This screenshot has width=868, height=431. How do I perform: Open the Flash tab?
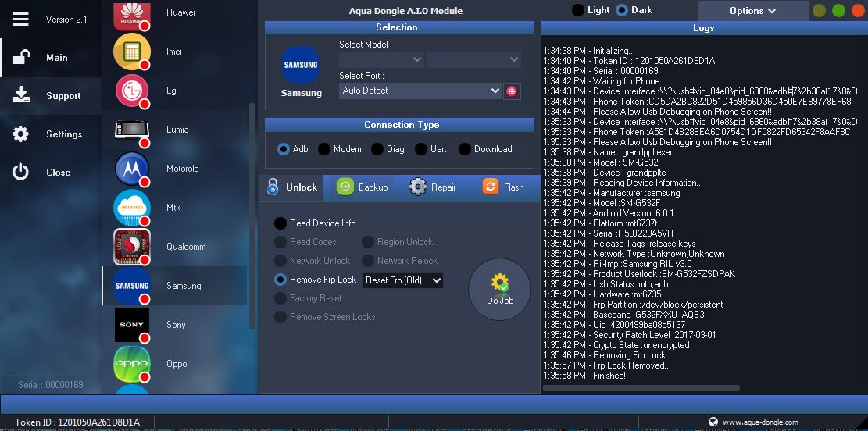[503, 187]
